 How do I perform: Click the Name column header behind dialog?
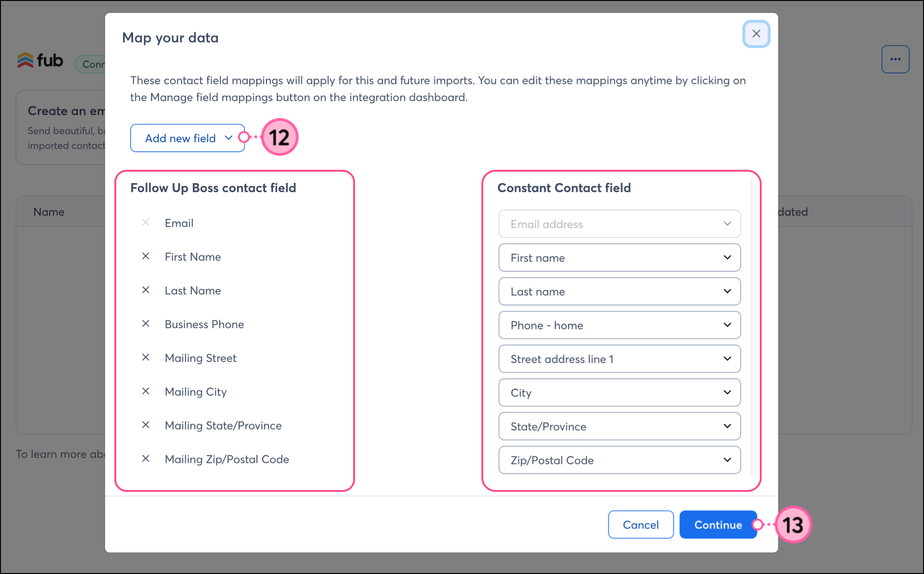point(49,212)
